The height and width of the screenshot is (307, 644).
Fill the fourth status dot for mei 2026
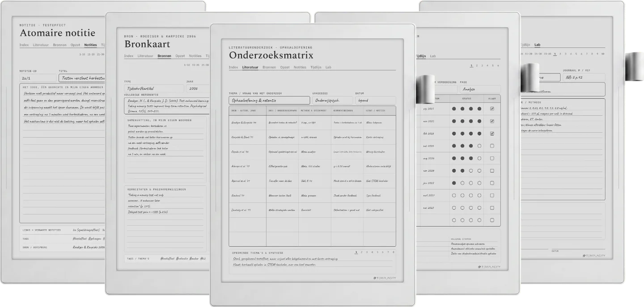[479, 146]
